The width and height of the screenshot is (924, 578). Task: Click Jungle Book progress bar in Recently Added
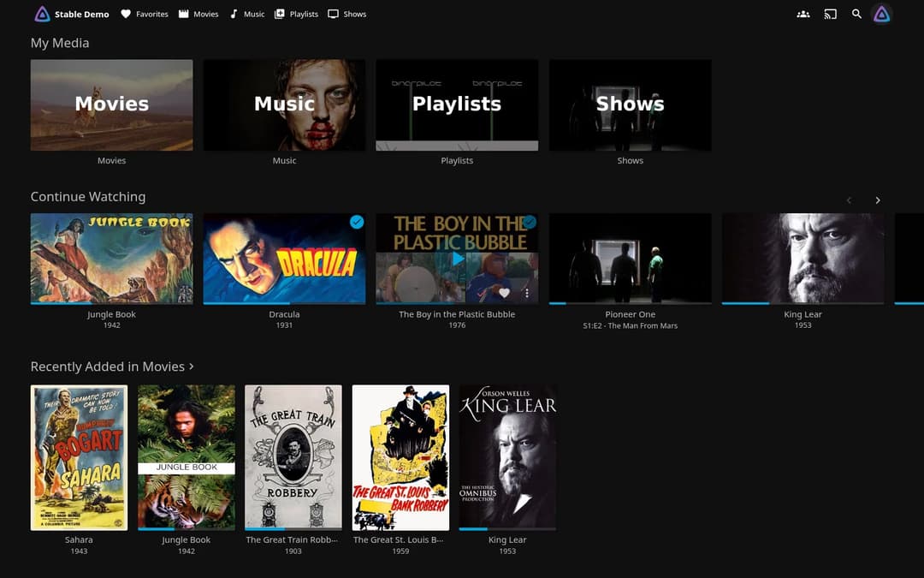(187, 529)
